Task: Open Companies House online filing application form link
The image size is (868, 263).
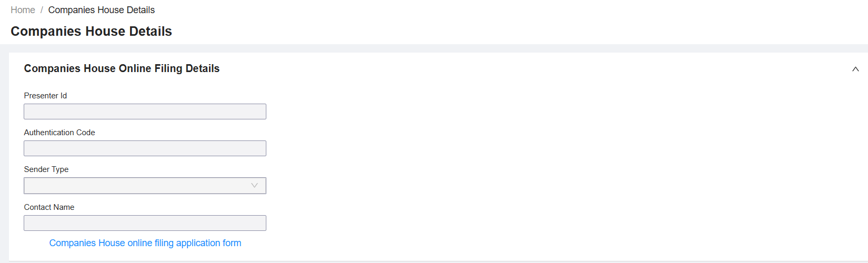Action: point(145,243)
